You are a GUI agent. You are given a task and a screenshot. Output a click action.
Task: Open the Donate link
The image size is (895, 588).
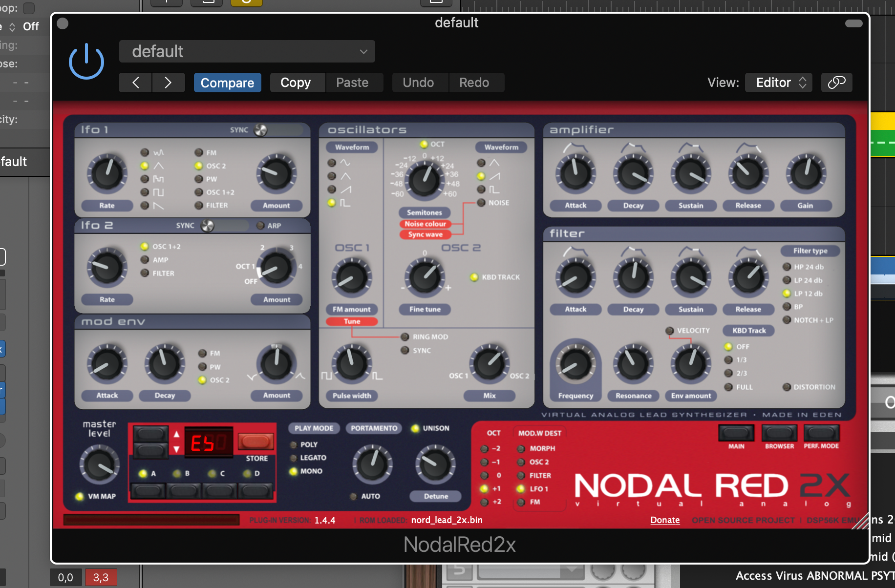pyautogui.click(x=665, y=520)
